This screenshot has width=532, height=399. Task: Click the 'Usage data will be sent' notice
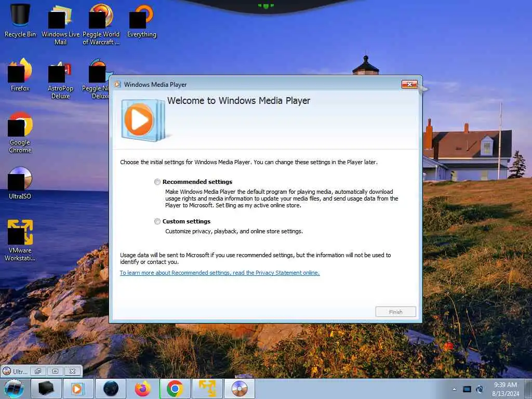click(255, 259)
